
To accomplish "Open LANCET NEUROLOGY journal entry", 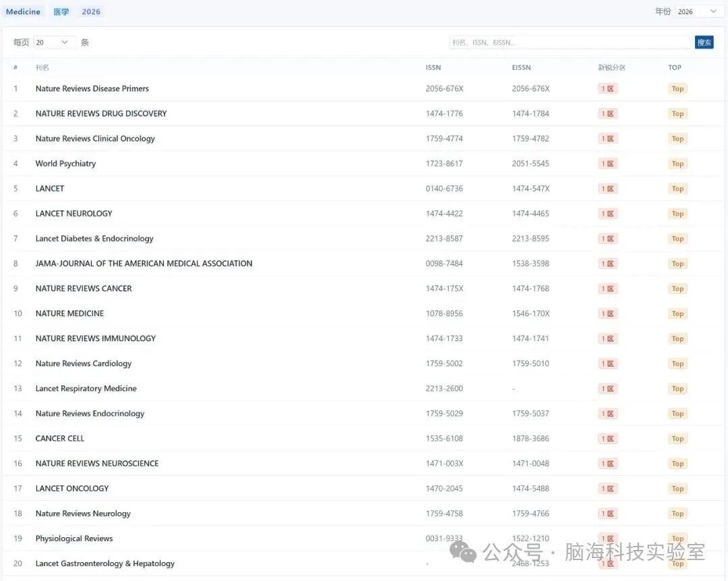I will tap(74, 214).
